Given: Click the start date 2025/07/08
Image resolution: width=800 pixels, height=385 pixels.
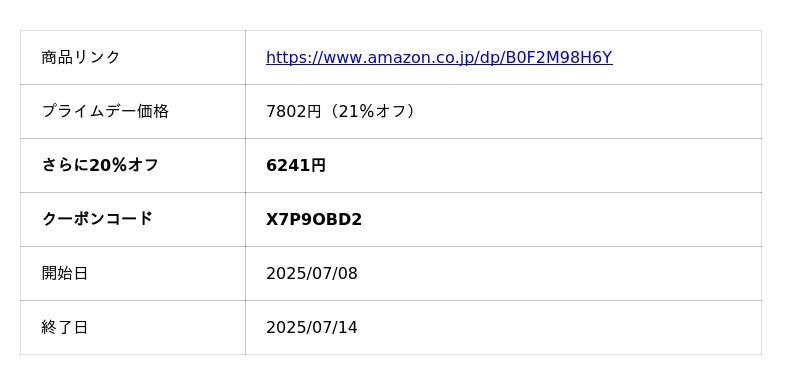Looking at the screenshot, I should tap(312, 273).
